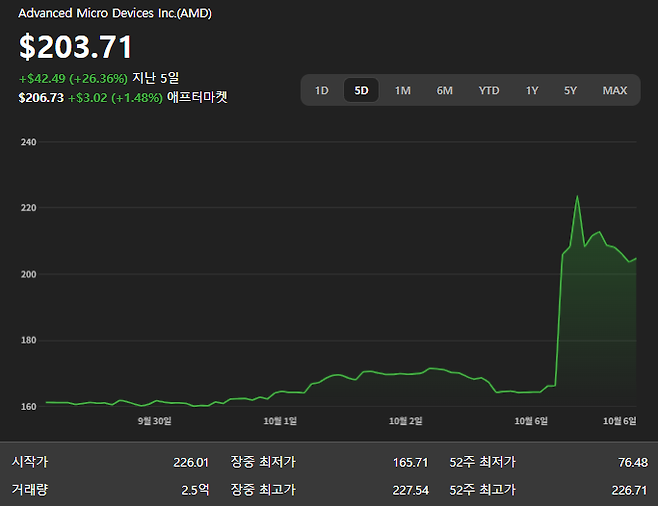The image size is (658, 506).
Task: Click the 52주 최저가 value 76.48
Action: (632, 462)
